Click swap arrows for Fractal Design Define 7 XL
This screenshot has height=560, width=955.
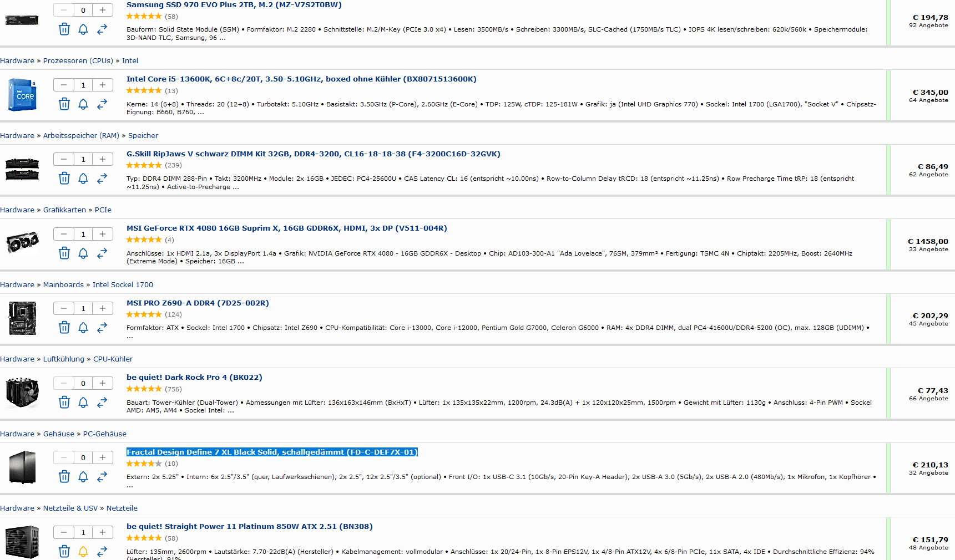(x=102, y=476)
